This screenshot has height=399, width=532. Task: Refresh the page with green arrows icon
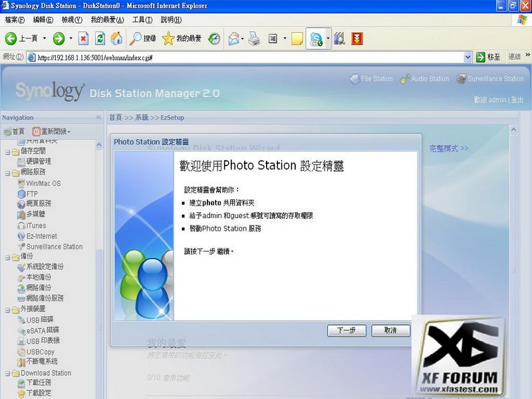point(100,39)
